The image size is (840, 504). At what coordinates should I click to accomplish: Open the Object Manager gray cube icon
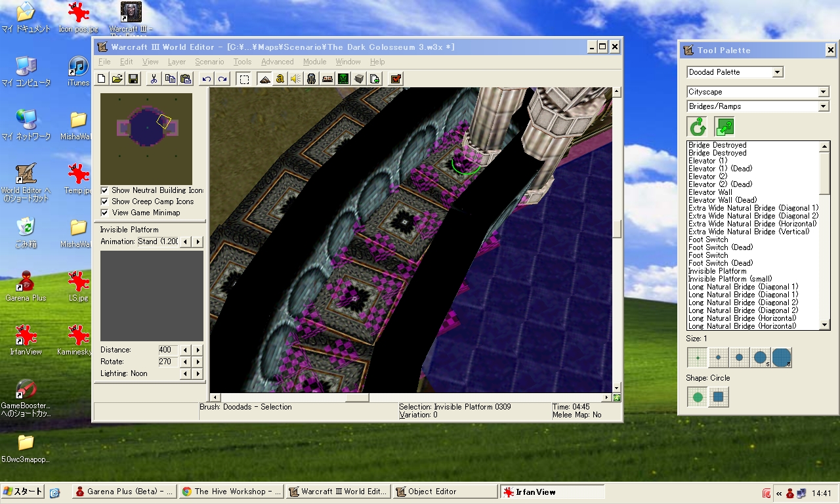(359, 79)
